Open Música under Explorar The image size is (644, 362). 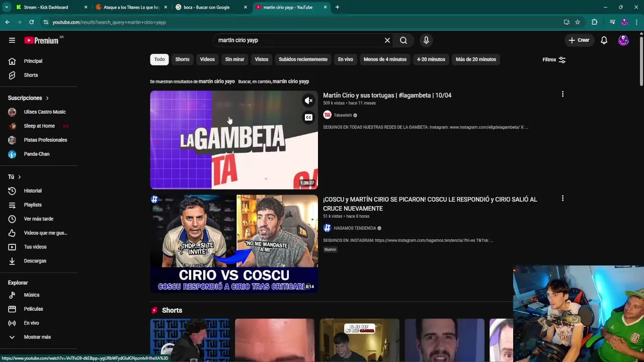(x=39, y=295)
